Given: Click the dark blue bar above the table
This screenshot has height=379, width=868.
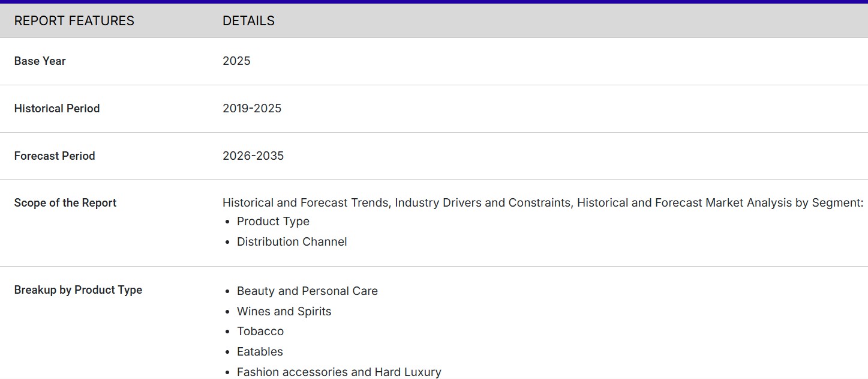Looking at the screenshot, I should (434, 2).
